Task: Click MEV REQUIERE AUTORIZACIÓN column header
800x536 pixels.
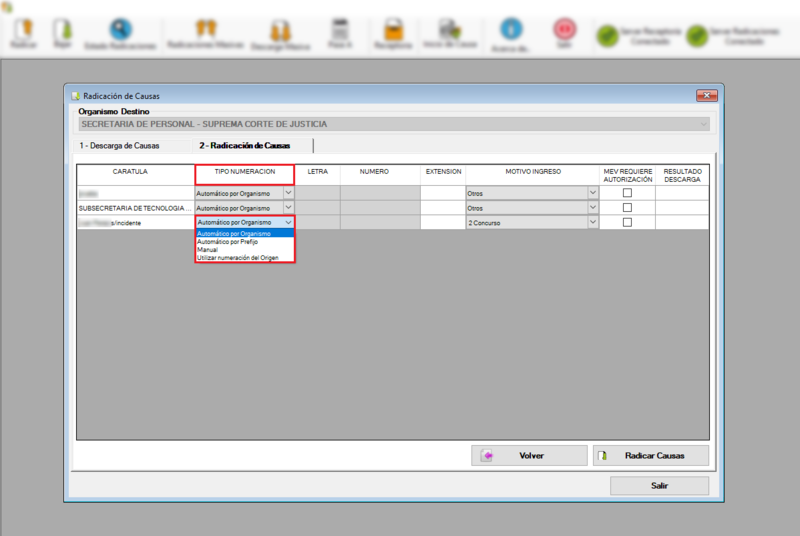Action: (628, 175)
